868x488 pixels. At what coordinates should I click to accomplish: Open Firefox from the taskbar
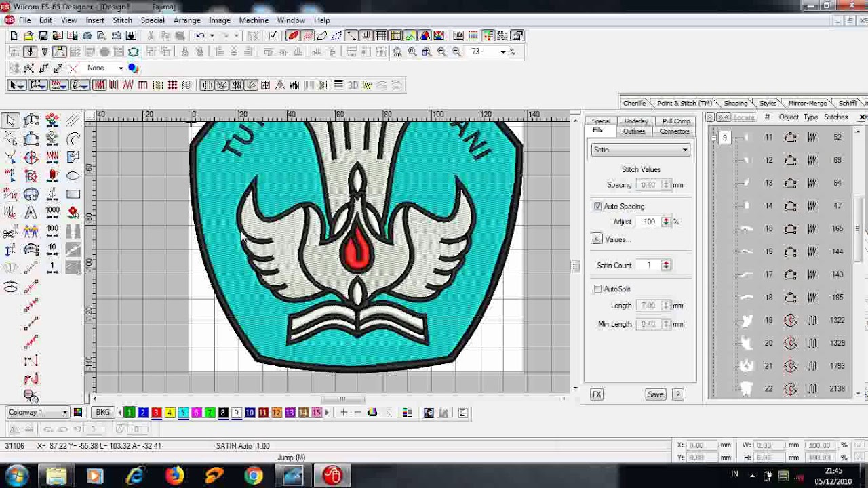175,476
